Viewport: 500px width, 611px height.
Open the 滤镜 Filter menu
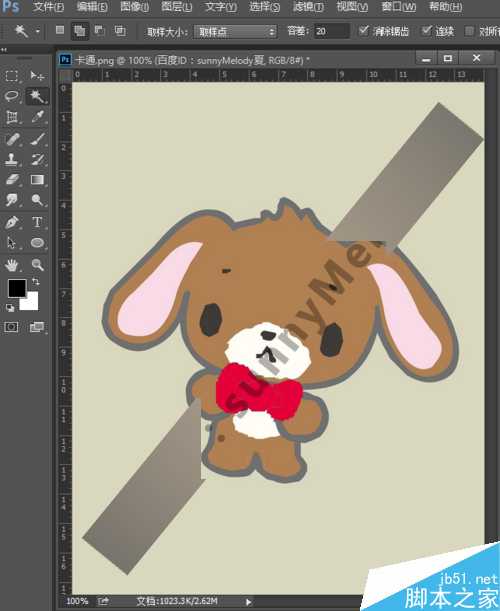(x=308, y=7)
